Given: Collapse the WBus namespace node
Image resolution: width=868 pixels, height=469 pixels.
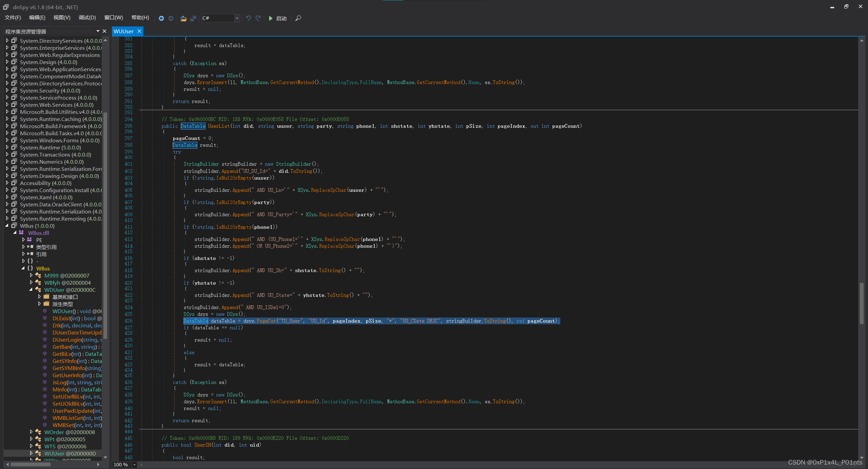Looking at the screenshot, I should point(23,268).
